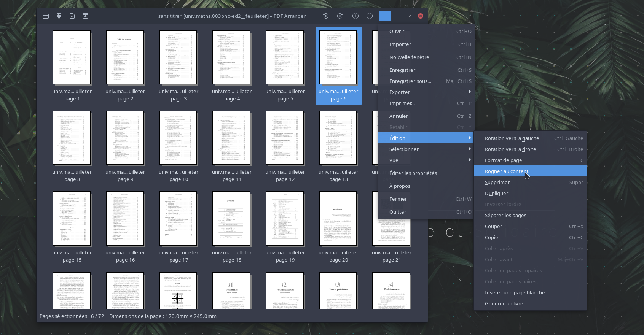
Task: Click the open file folder icon
Action: pyautogui.click(x=46, y=16)
